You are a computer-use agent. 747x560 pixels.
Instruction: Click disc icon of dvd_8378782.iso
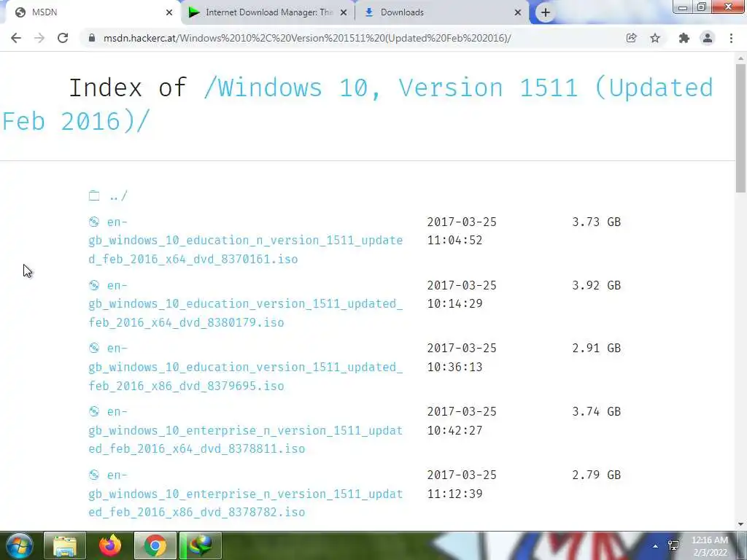[94, 474]
